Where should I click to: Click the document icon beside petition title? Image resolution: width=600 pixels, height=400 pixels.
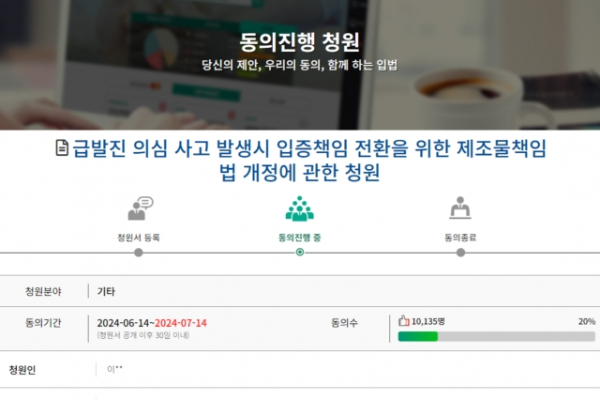[62, 148]
